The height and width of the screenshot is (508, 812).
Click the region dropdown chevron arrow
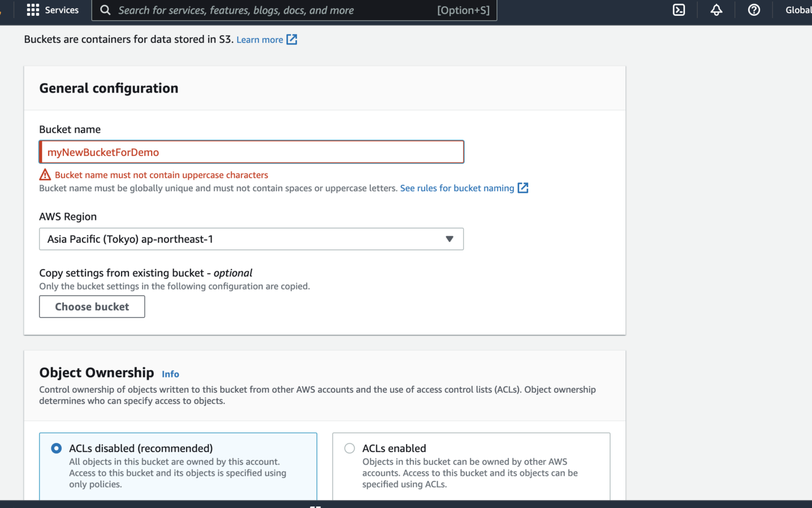[450, 239]
